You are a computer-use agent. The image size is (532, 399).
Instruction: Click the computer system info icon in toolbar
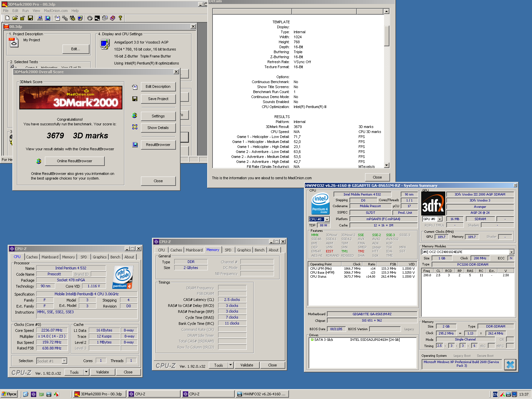40,18
